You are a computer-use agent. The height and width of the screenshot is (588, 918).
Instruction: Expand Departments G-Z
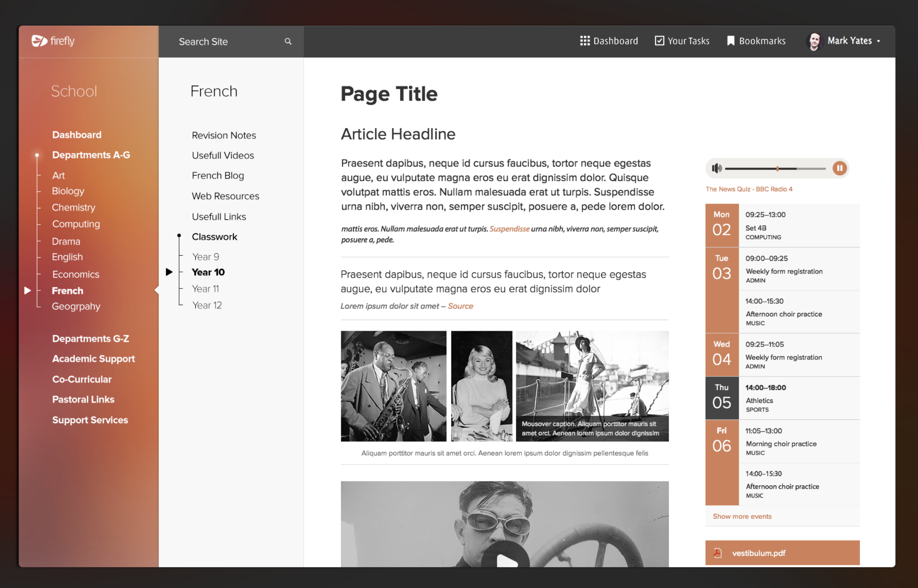coord(90,339)
